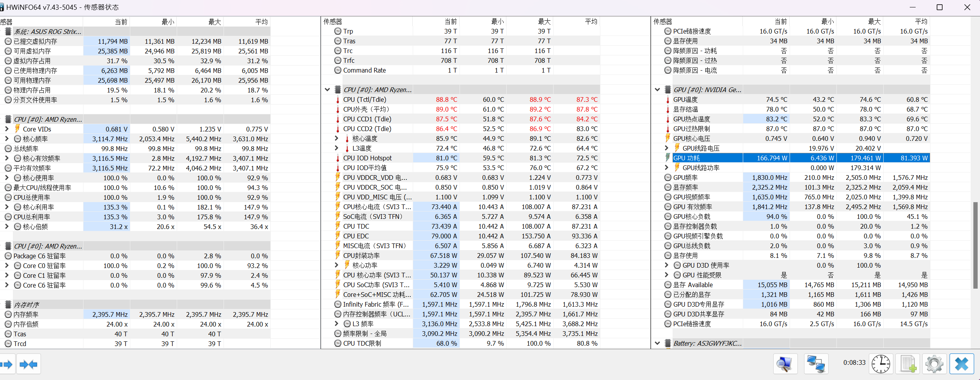Click the elapsed time 0:08:33 readout

(854, 362)
